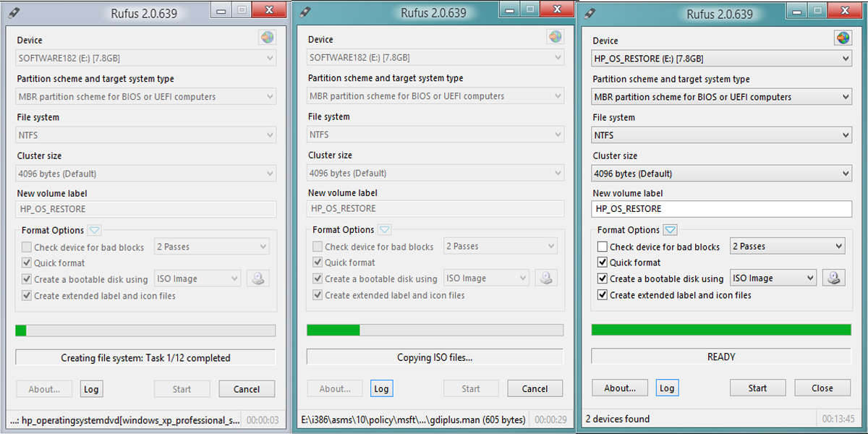Open partition scheme dropdown in right window
868x434 pixels.
point(721,97)
